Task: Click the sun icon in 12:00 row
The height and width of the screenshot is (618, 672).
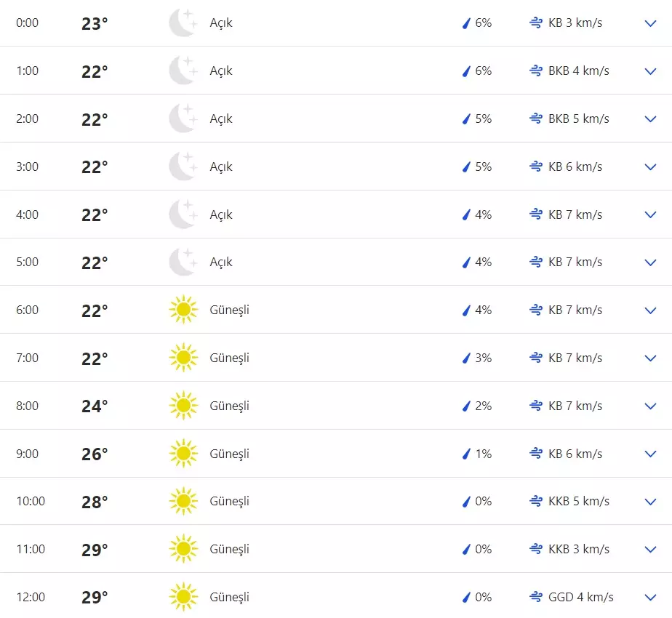Action: [x=183, y=597]
